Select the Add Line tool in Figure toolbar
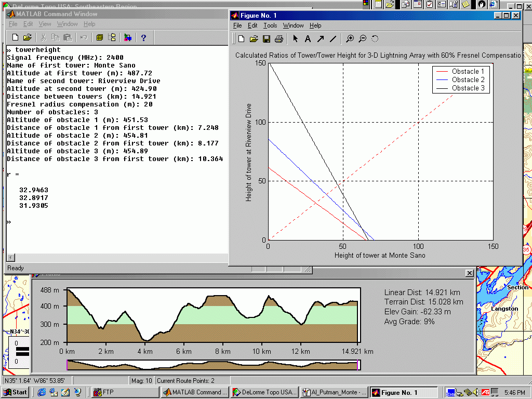This screenshot has width=532, height=399. point(333,38)
